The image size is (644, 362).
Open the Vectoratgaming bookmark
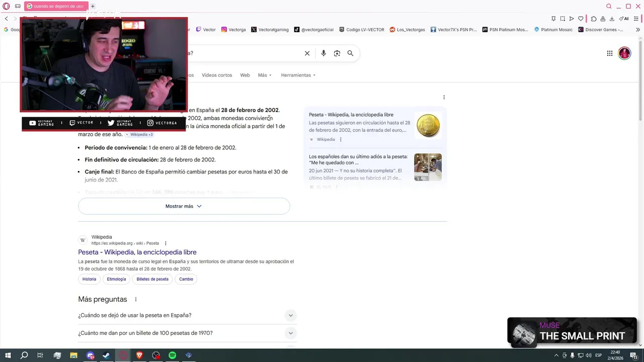click(270, 30)
